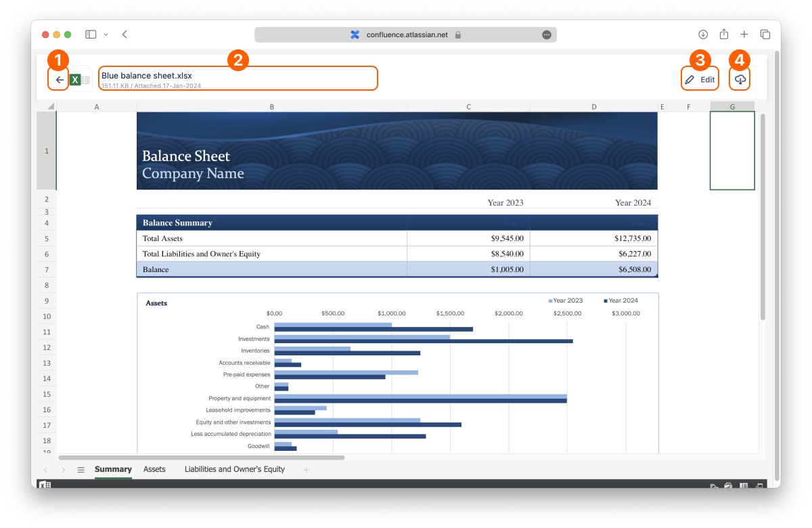Click the Edit button with pencil icon
Screen dimensions: 812x528
point(700,80)
